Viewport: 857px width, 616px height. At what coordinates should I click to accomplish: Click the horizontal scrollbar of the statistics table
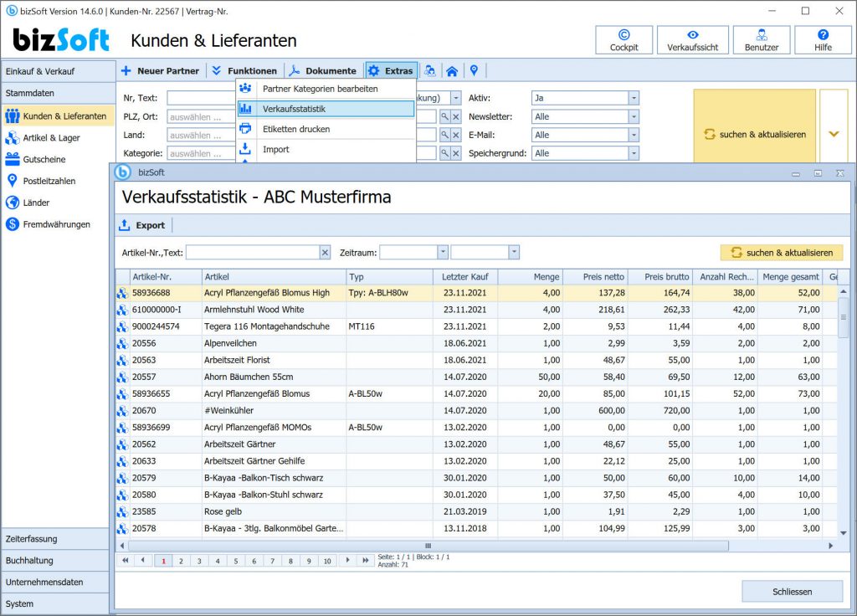click(x=428, y=546)
